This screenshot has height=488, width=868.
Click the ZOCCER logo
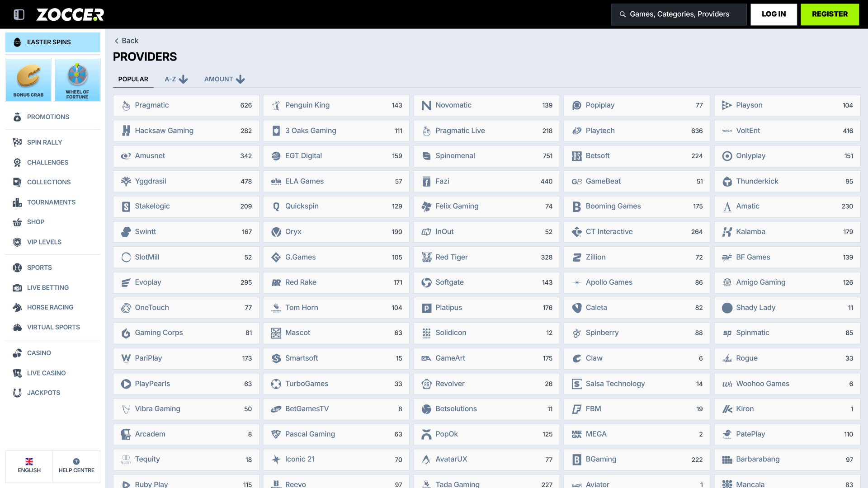pyautogui.click(x=70, y=14)
